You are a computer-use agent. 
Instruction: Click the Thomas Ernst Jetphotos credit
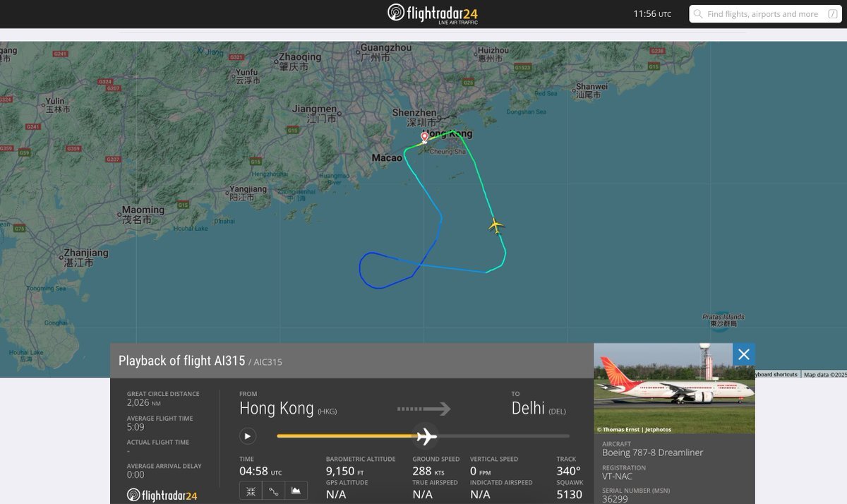coord(634,429)
